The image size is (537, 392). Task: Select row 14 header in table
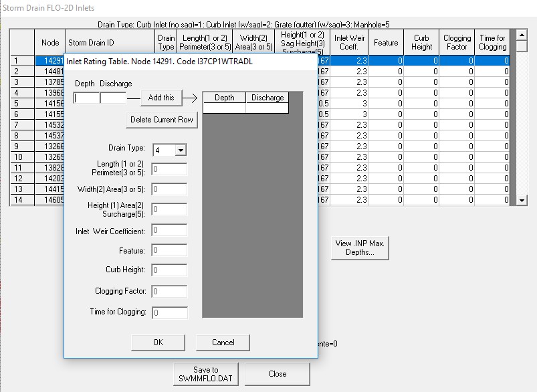[x=21, y=200]
